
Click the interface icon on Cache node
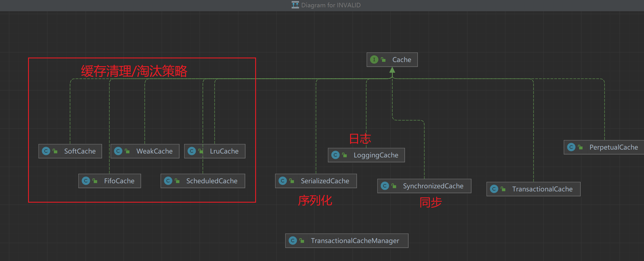click(374, 59)
